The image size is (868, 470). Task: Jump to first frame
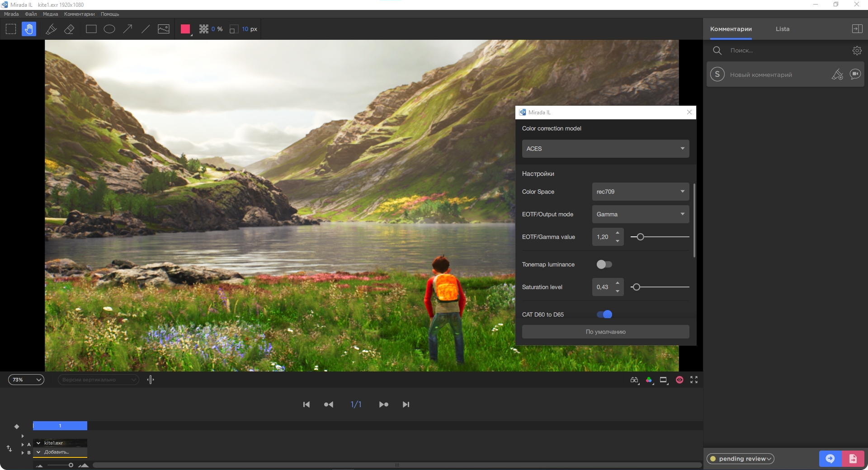pos(307,404)
